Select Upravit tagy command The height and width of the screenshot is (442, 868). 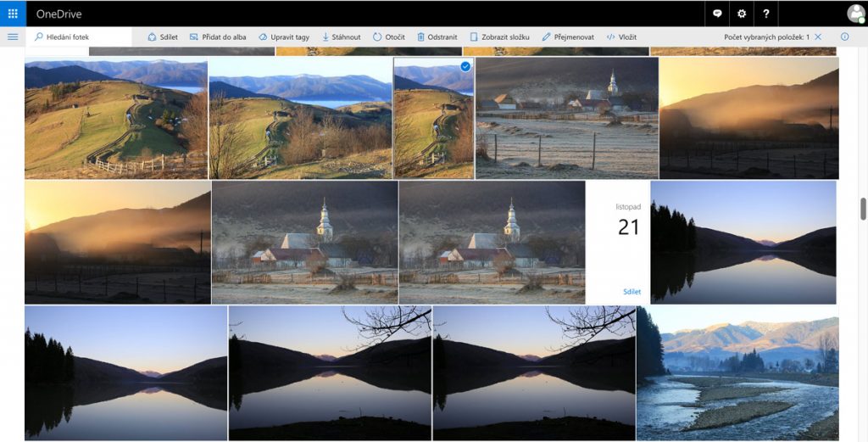coord(284,37)
